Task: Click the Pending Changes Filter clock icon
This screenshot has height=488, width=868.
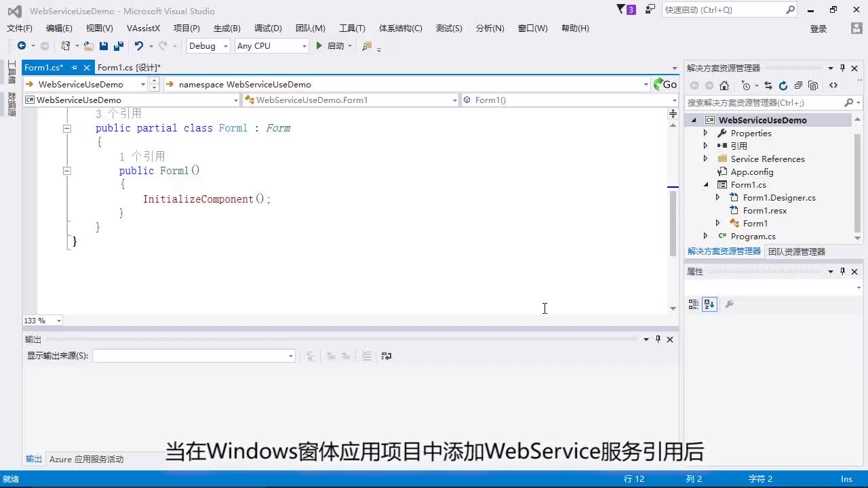Action: click(x=746, y=85)
